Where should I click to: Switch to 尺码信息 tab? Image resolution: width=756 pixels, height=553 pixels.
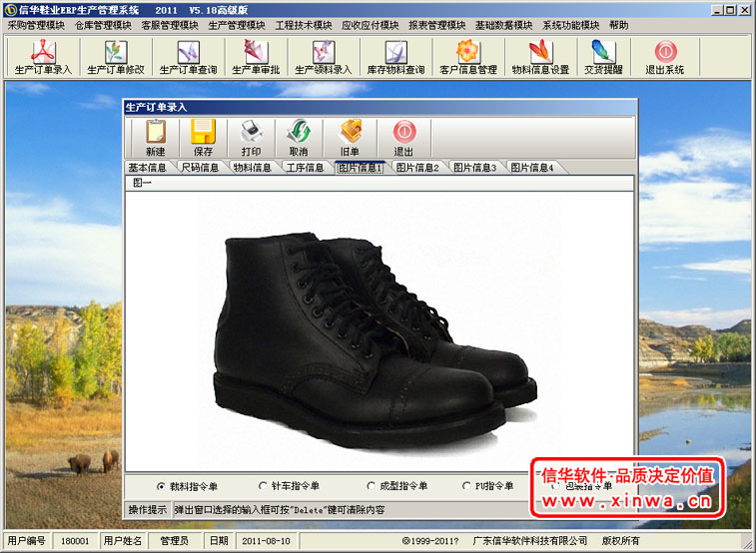point(200,168)
